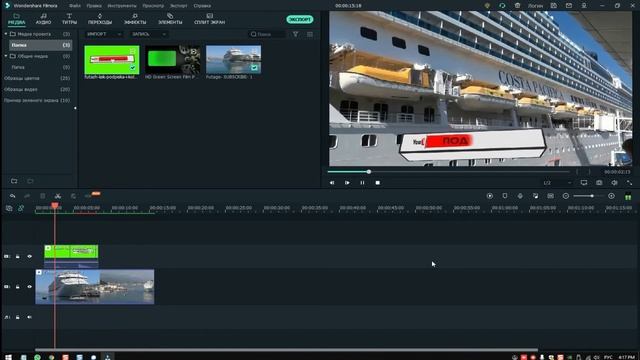Screen dimensions: 640x360
Task: Lock the audio track
Action: pyautogui.click(x=18, y=317)
